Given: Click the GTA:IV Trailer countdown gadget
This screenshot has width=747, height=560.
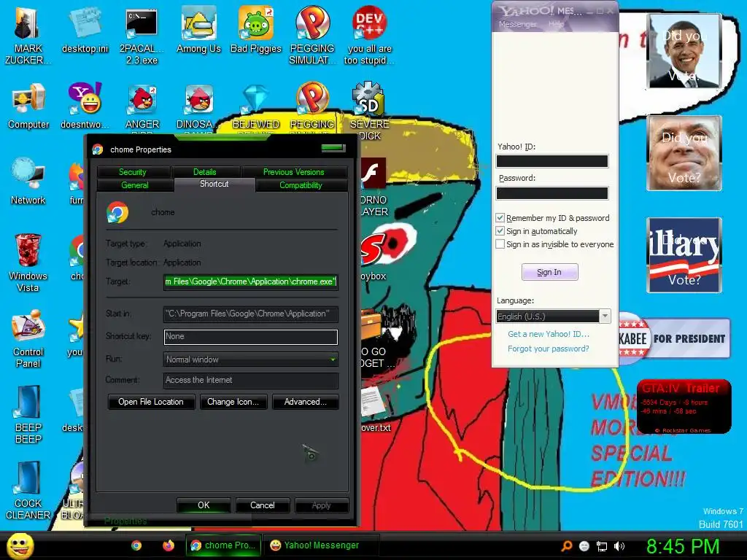Looking at the screenshot, I should 684,406.
